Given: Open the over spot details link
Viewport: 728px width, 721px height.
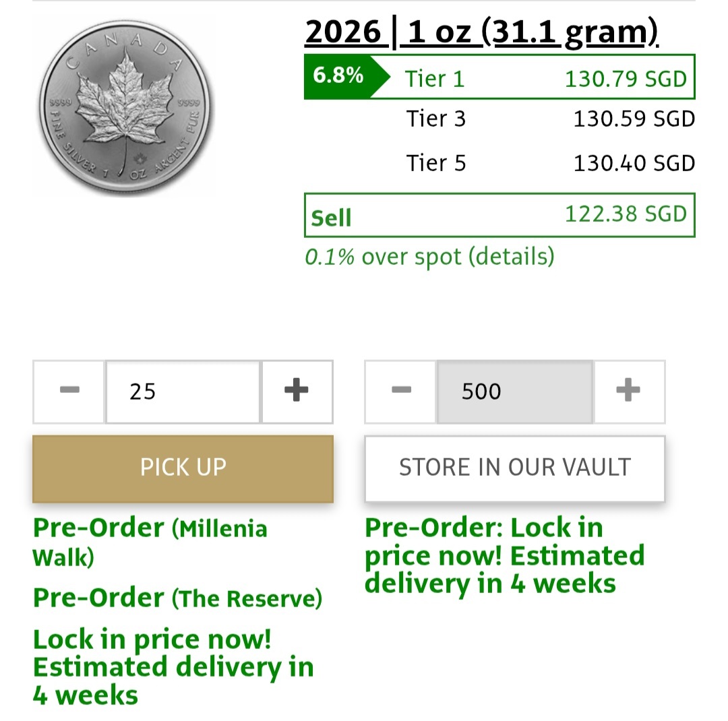Looking at the screenshot, I should [x=429, y=256].
